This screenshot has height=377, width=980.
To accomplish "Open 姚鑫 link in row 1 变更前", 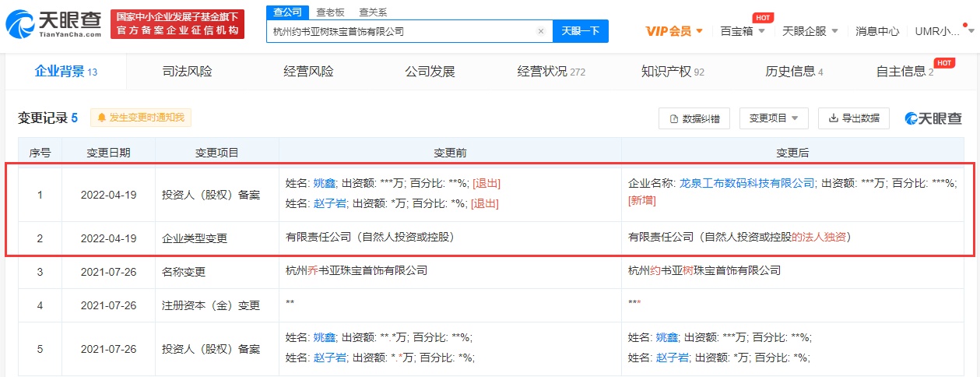I will (325, 183).
